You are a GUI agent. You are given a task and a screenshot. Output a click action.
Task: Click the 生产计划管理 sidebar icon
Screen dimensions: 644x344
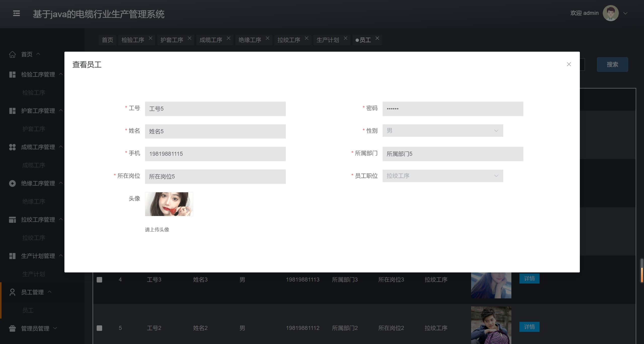[12, 256]
